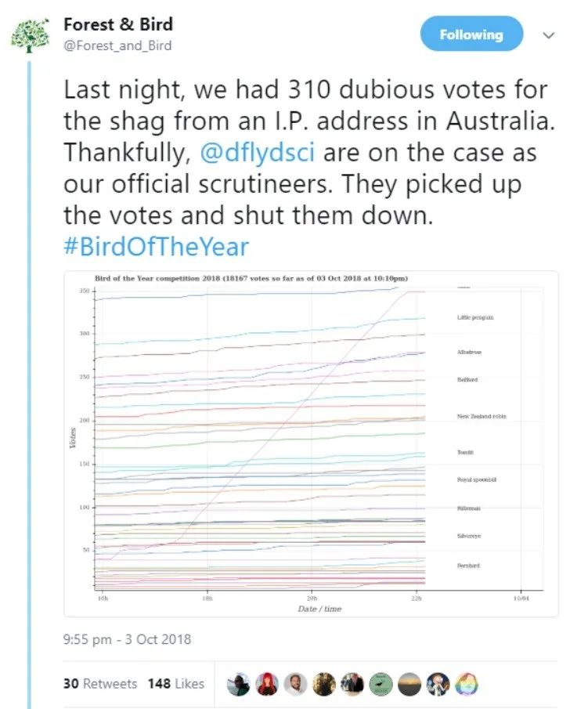Click the red-haired user's avatar in likes
The image size is (588, 709).
[267, 684]
